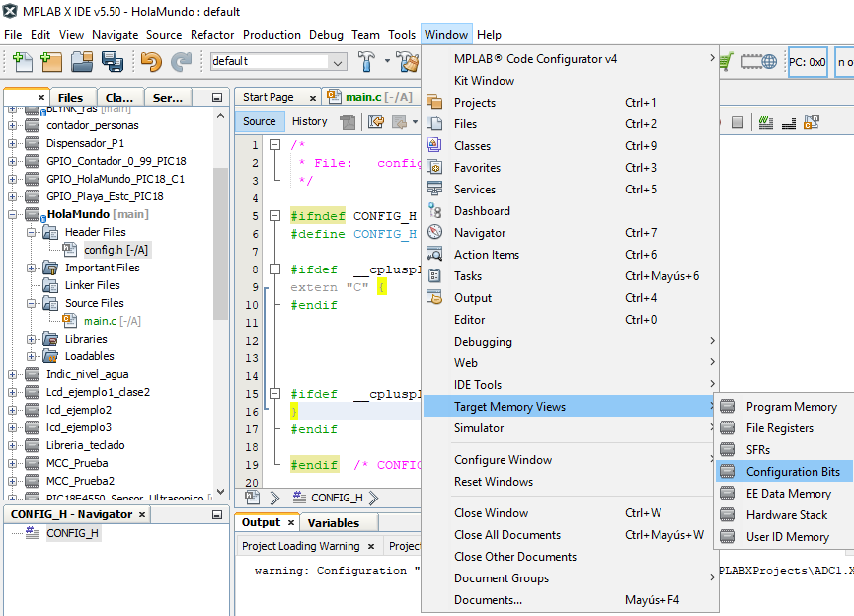
Task: Open the File menu
Action: (13, 35)
